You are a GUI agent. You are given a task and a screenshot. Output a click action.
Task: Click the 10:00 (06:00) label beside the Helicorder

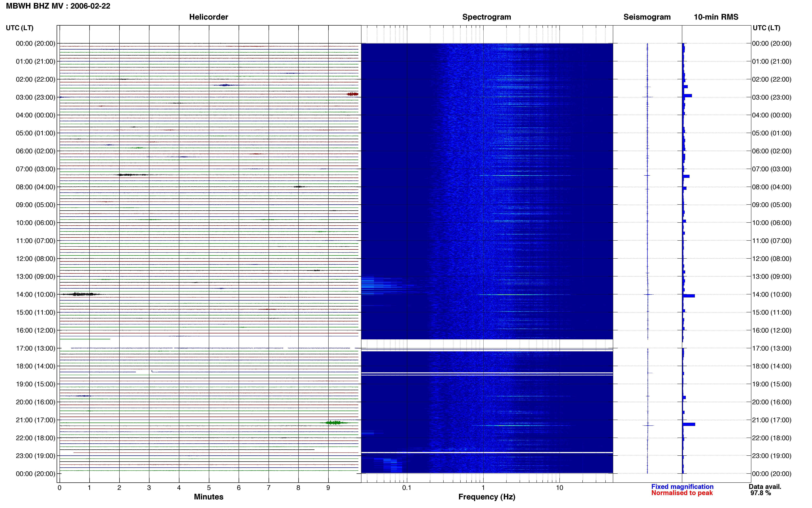[x=36, y=223]
